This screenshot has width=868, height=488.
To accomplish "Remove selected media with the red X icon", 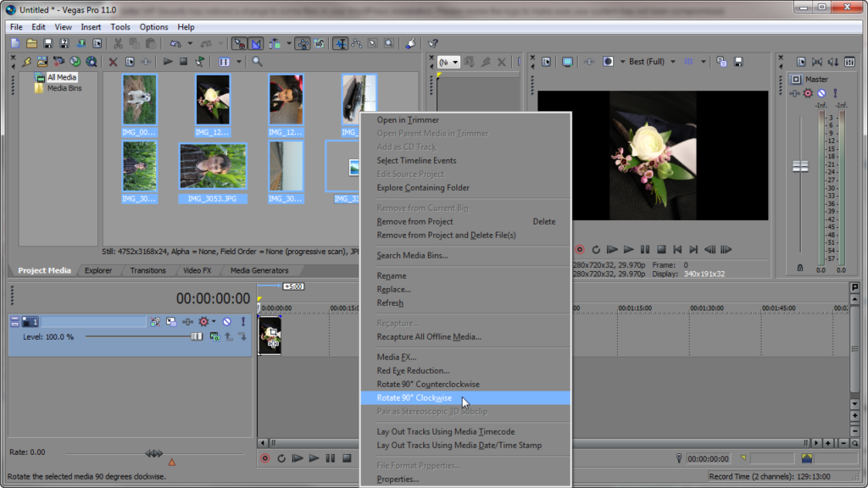I will click(113, 61).
